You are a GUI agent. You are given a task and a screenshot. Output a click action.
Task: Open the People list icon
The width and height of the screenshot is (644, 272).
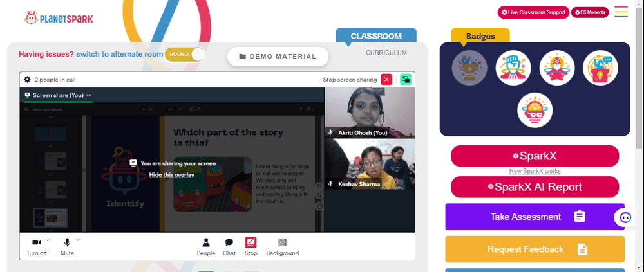click(x=206, y=242)
